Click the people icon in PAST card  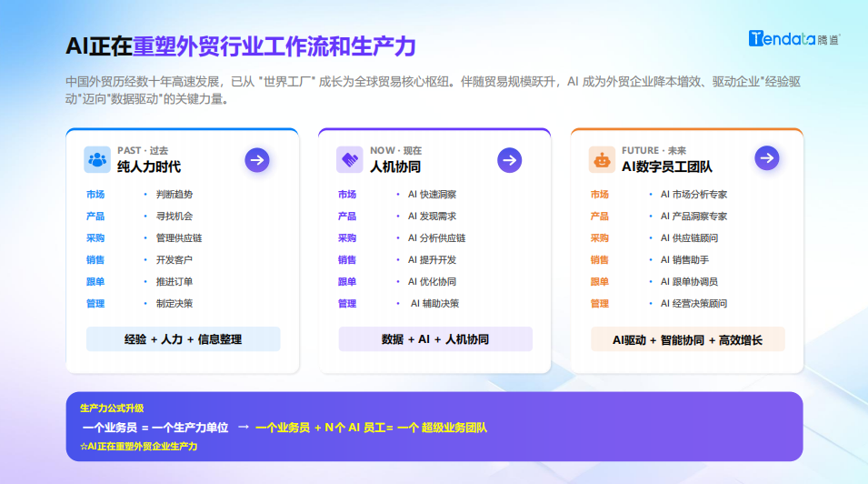tap(97, 160)
